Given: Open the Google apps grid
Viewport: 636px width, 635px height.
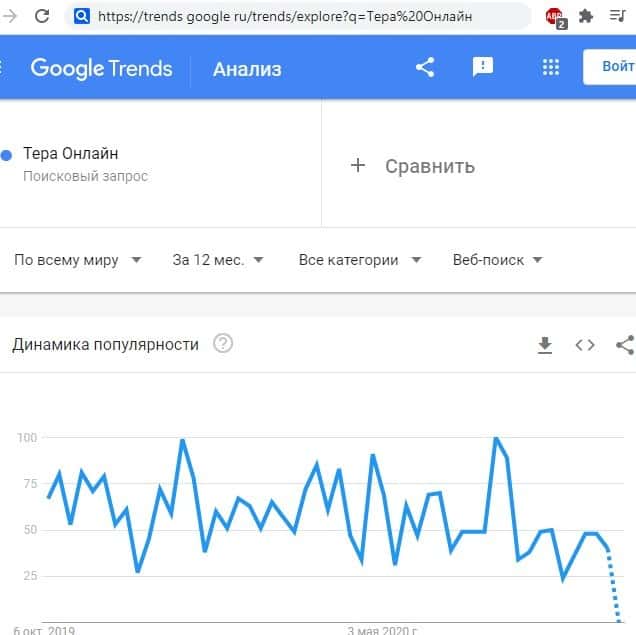Looking at the screenshot, I should point(550,67).
